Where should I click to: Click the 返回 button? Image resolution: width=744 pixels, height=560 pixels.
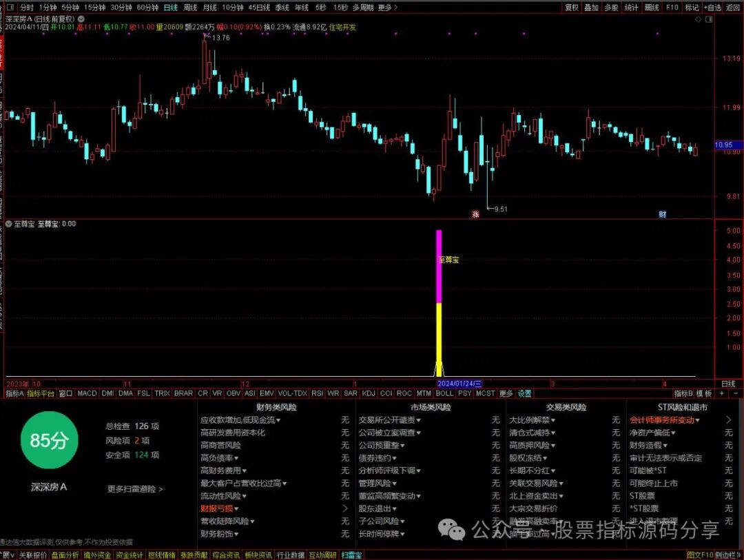pyautogui.click(x=733, y=8)
